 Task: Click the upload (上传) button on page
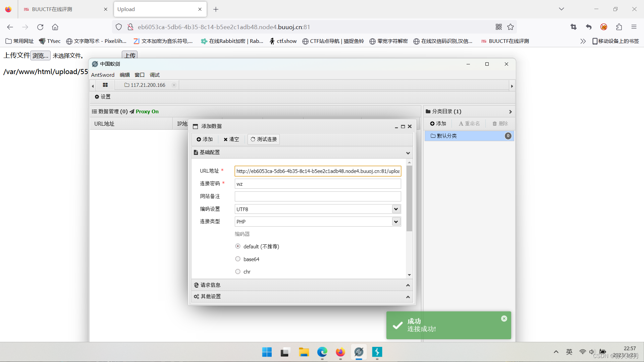click(129, 55)
